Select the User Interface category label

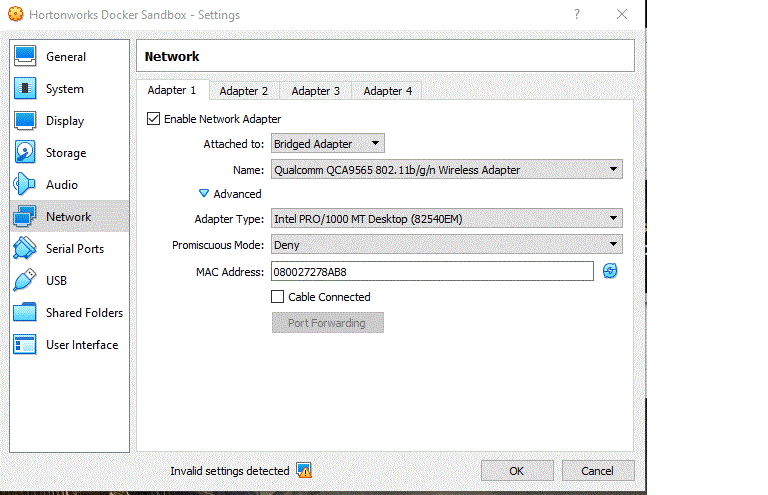coord(82,345)
